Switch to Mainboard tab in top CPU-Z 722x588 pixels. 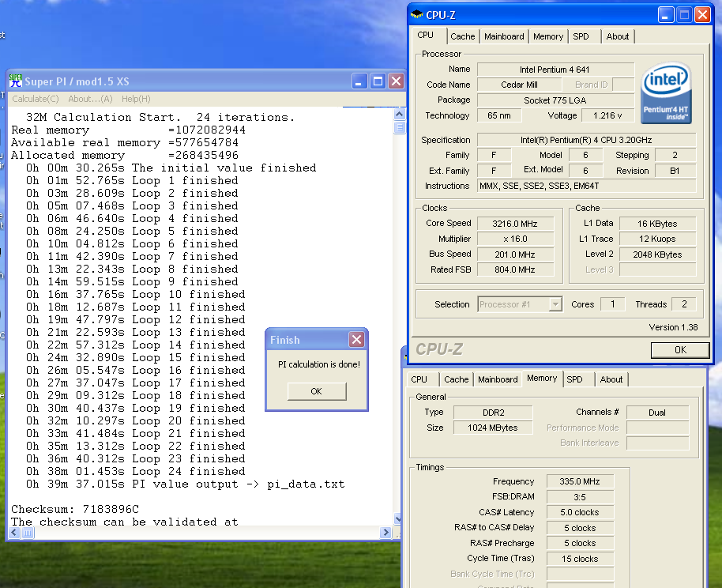[504, 36]
